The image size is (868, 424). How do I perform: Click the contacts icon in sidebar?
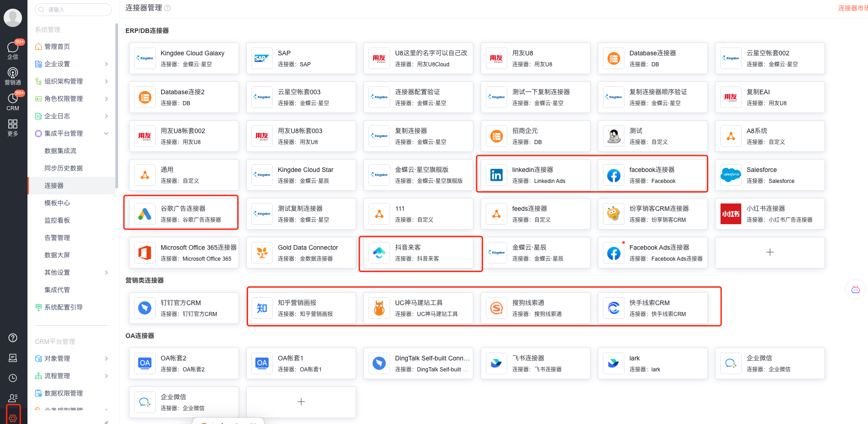13,398
